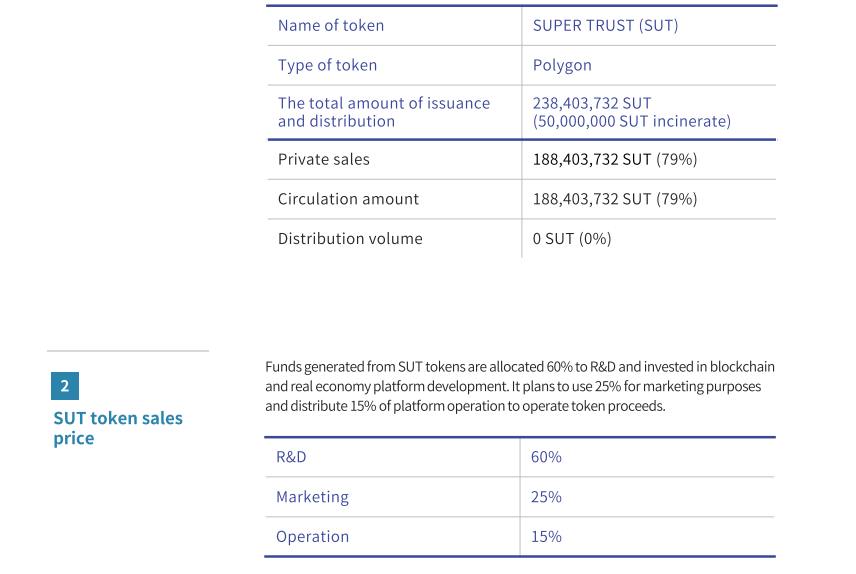Click the 'Distribution volume' row label
The height and width of the screenshot is (574, 856).
click(x=350, y=238)
